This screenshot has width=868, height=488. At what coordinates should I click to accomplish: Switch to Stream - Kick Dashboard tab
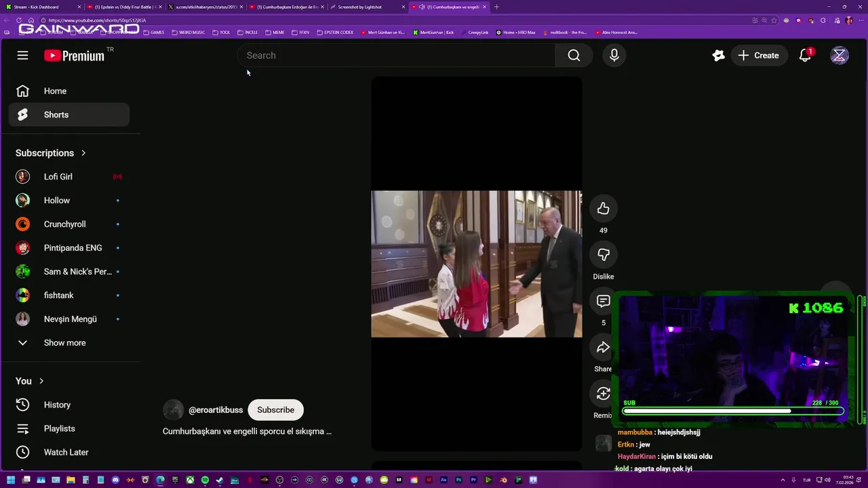42,7
